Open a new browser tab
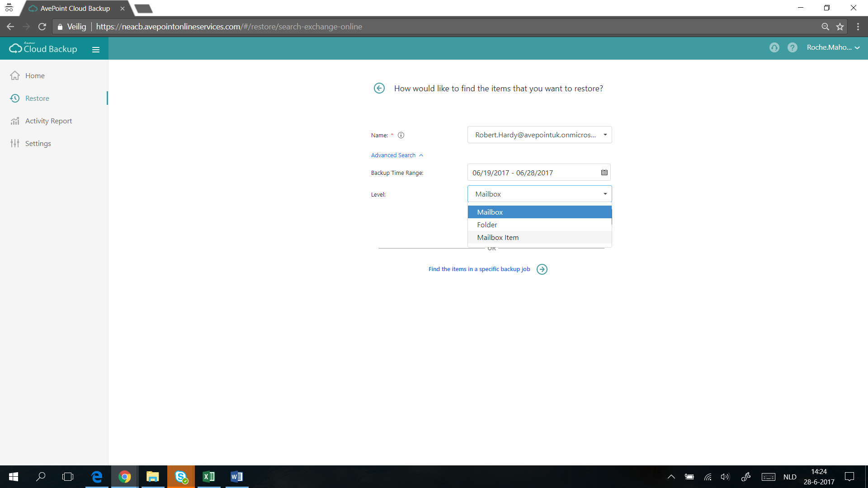868x488 pixels. click(144, 9)
